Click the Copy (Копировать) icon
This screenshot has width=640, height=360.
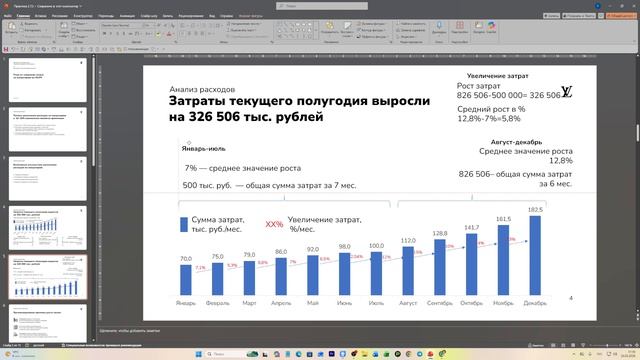click(x=22, y=30)
